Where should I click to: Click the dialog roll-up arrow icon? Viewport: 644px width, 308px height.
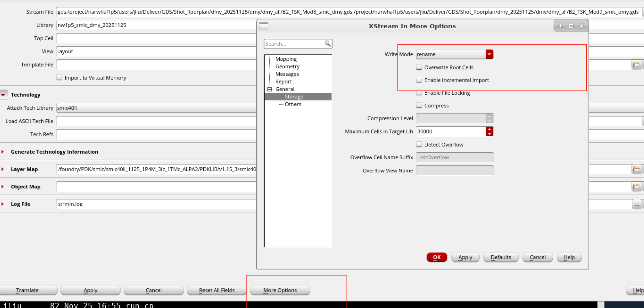pyautogui.click(x=560, y=26)
